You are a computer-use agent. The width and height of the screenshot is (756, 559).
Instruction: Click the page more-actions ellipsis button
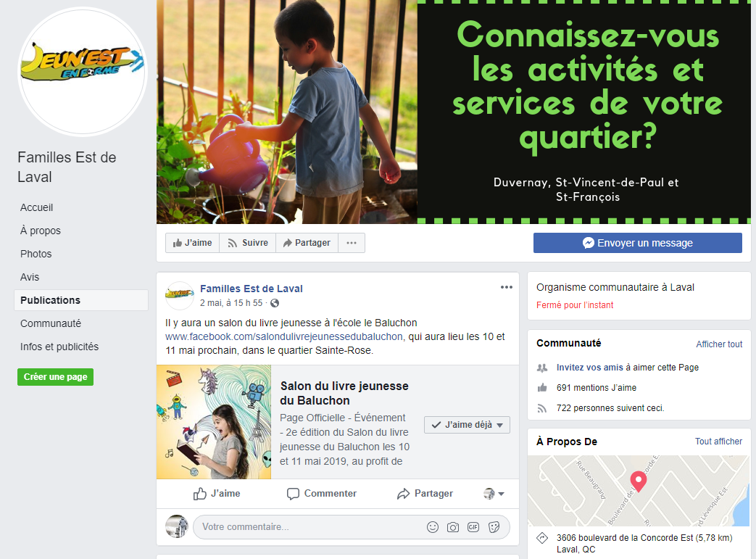pyautogui.click(x=352, y=243)
